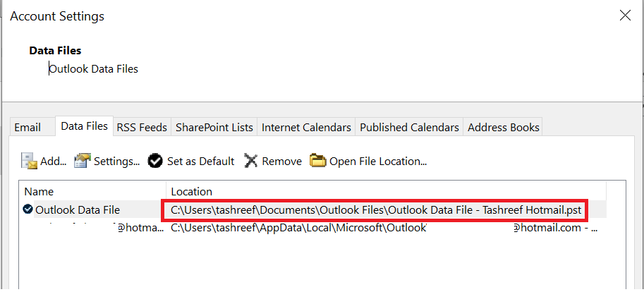The width and height of the screenshot is (644, 292).
Task: Go to the SharePoint Lists tab
Action: [x=214, y=128]
